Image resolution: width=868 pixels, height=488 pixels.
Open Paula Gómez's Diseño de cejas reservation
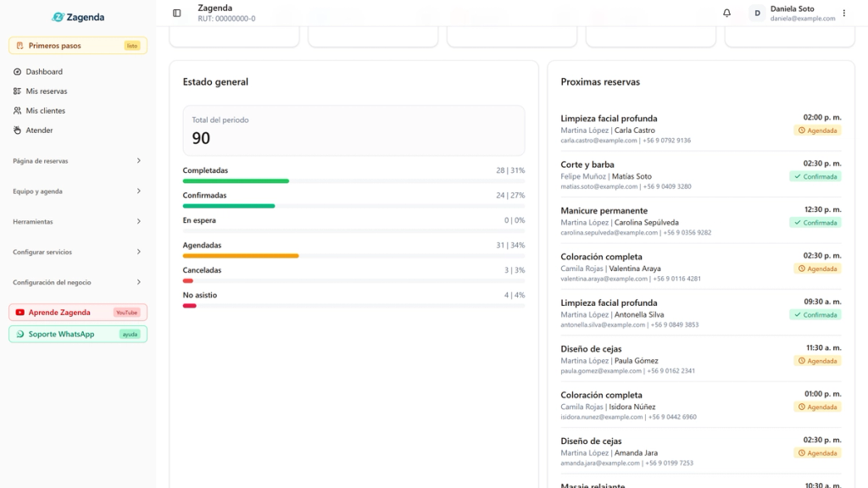pos(701,359)
